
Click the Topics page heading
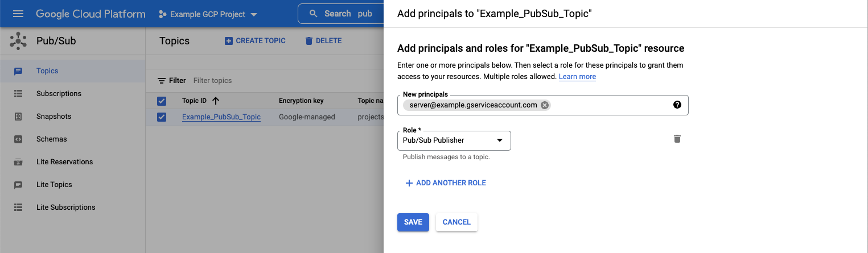tap(174, 41)
